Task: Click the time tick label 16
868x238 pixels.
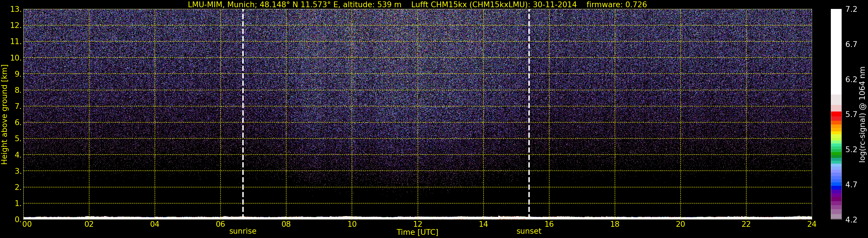Action: point(549,224)
